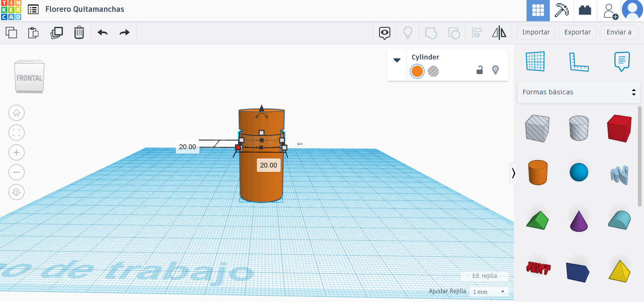
Task: Open the show all eye-bubble icon
Action: (x=385, y=33)
